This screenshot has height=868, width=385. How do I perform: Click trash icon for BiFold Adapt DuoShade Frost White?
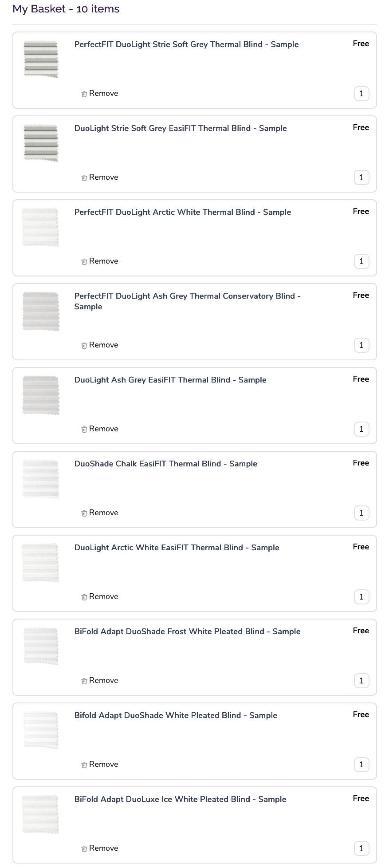(84, 681)
